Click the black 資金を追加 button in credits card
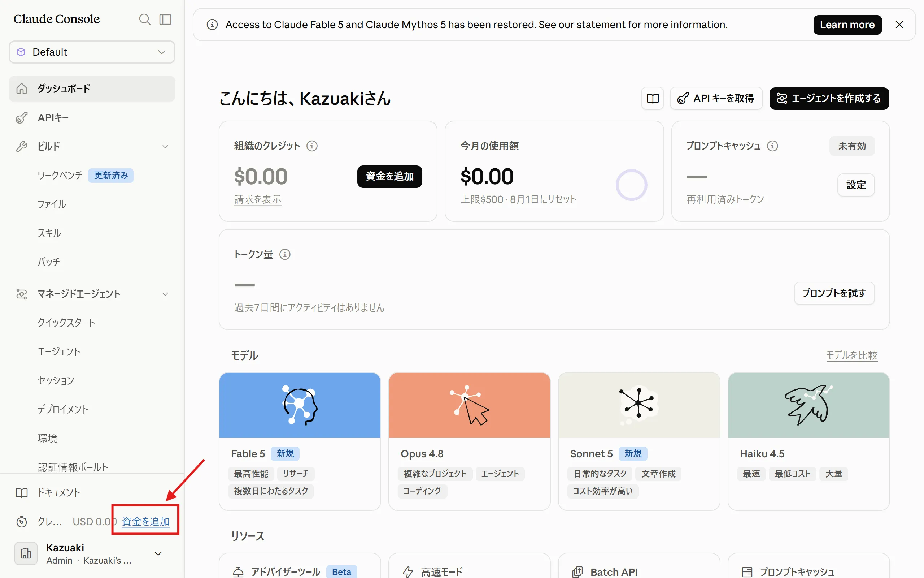 pos(389,177)
